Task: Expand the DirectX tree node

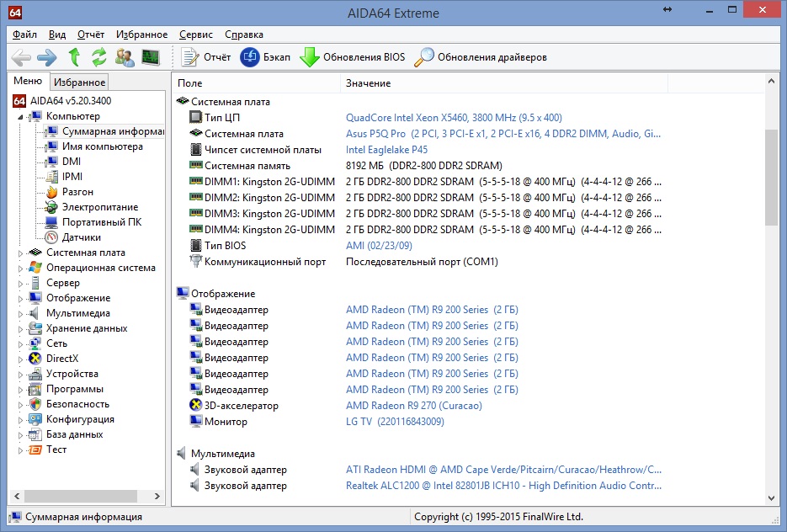Action: (20, 359)
